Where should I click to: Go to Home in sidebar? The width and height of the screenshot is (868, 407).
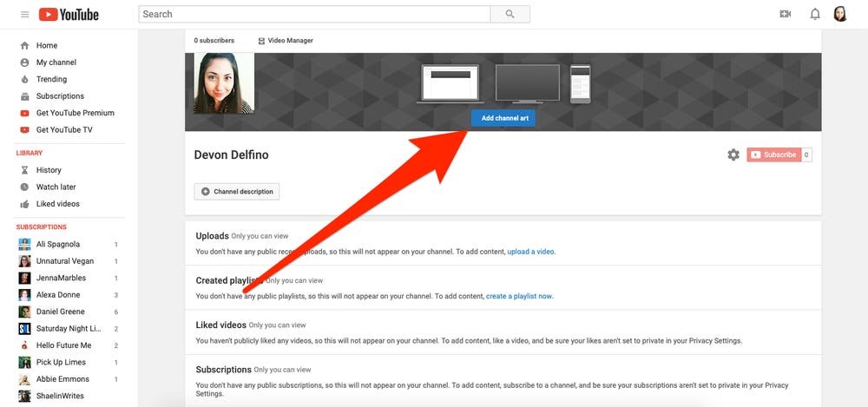click(x=46, y=46)
